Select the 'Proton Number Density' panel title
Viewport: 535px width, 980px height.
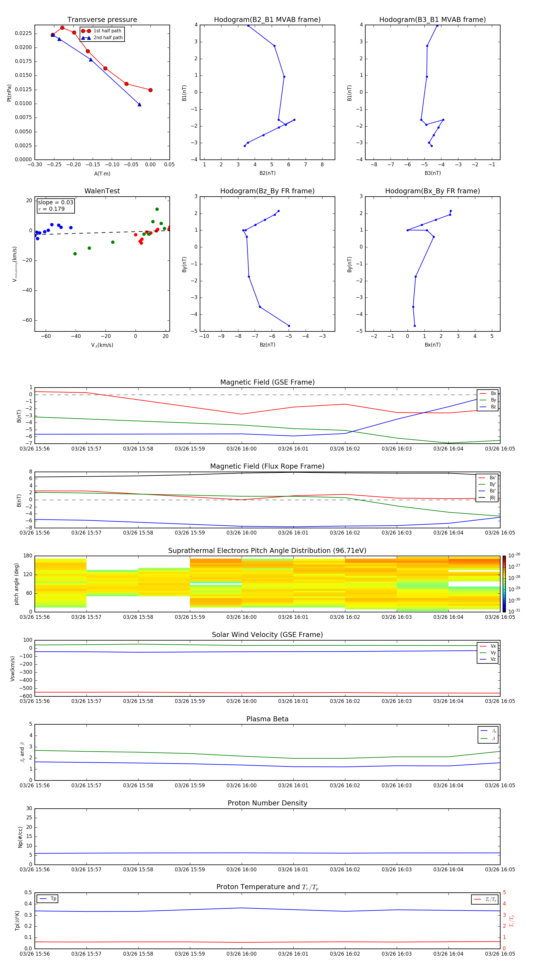tap(267, 803)
